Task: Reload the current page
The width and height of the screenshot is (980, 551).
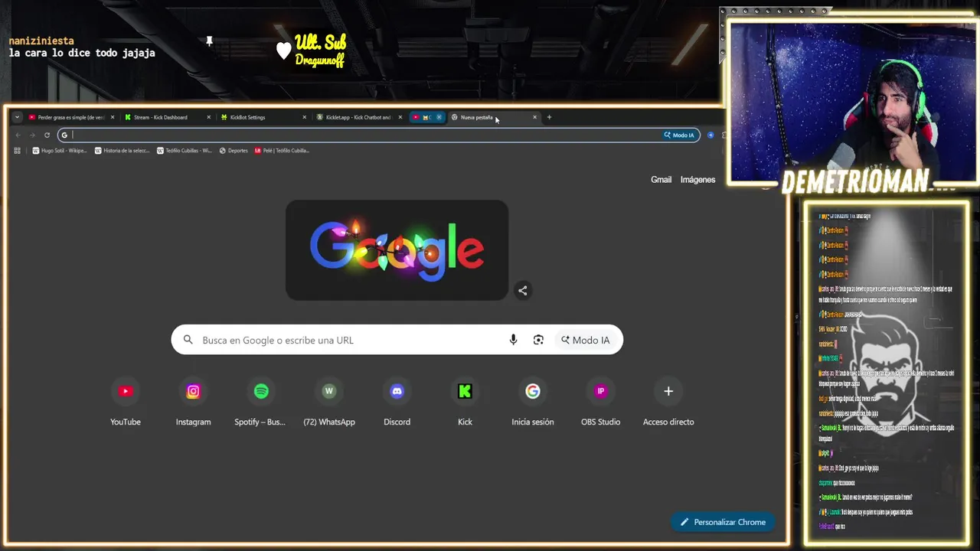Action: (47, 135)
